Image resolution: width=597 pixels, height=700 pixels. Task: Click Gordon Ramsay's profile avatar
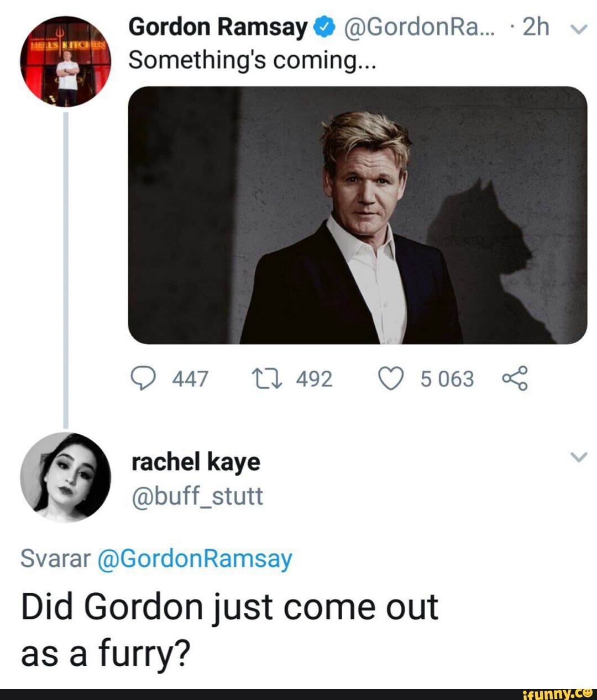[x=64, y=61]
